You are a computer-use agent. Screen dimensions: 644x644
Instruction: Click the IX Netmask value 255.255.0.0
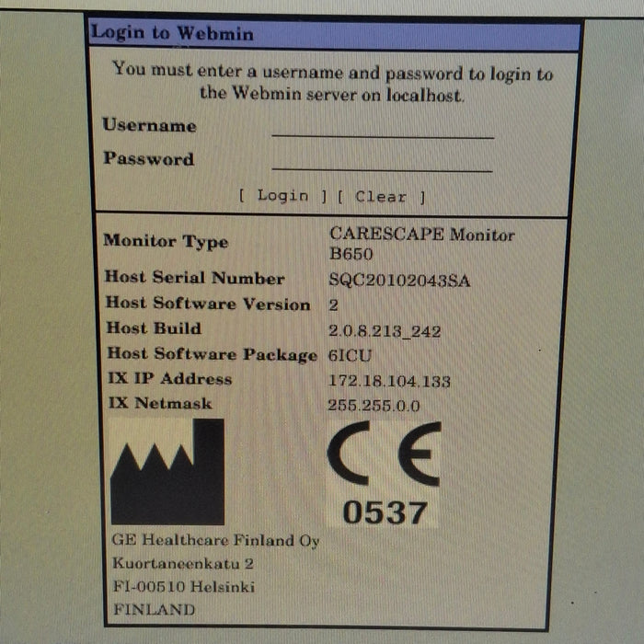pos(374,406)
